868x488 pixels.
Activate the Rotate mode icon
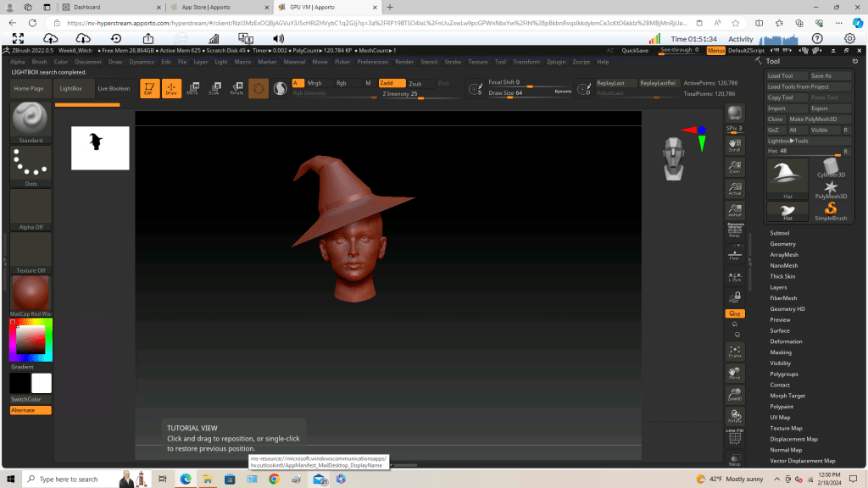coord(237,88)
